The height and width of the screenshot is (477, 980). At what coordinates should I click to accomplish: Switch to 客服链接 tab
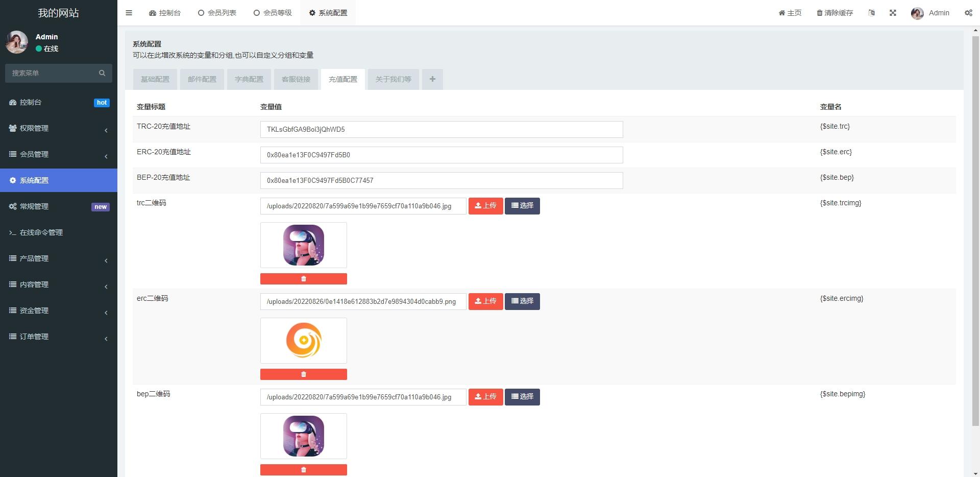click(x=296, y=79)
